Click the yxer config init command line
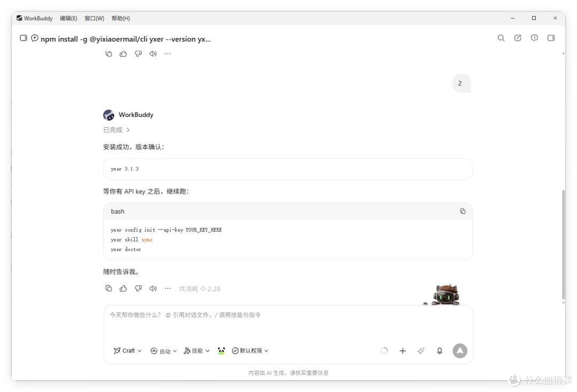The width and height of the screenshot is (577, 392). point(166,230)
